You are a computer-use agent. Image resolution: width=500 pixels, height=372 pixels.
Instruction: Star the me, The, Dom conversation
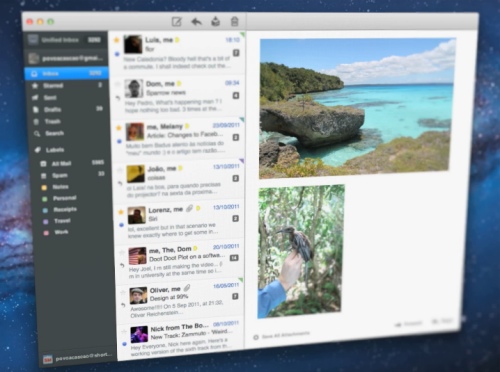pos(122,252)
